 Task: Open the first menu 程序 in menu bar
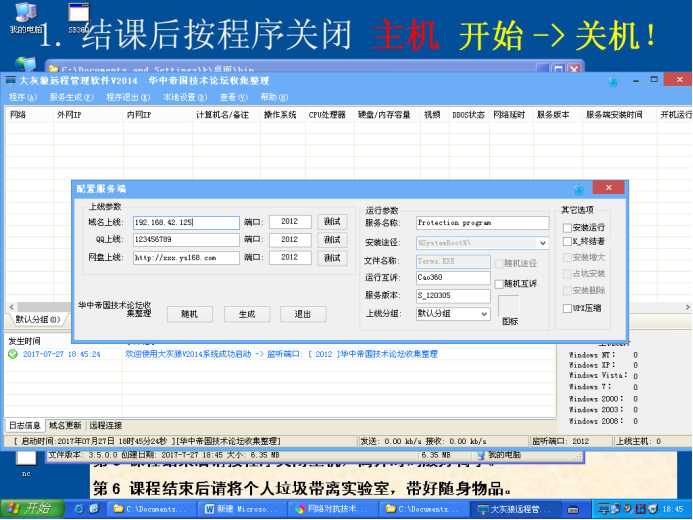click(23, 97)
